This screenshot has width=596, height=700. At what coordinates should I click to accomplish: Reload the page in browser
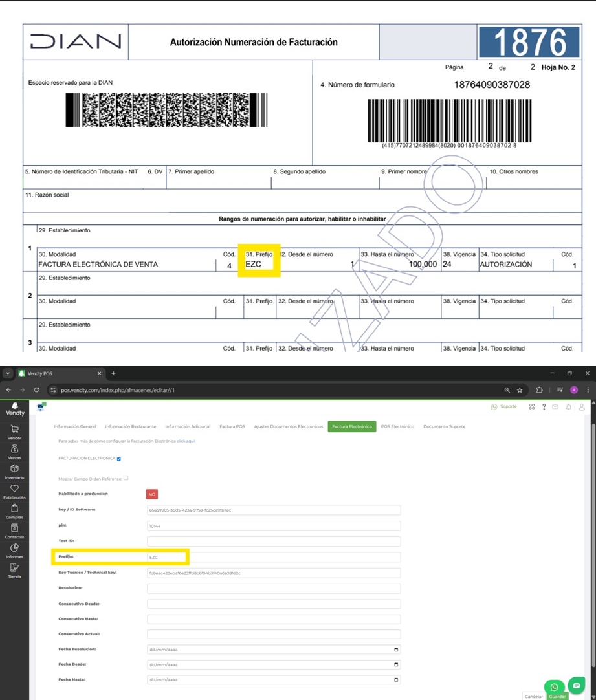(x=36, y=389)
